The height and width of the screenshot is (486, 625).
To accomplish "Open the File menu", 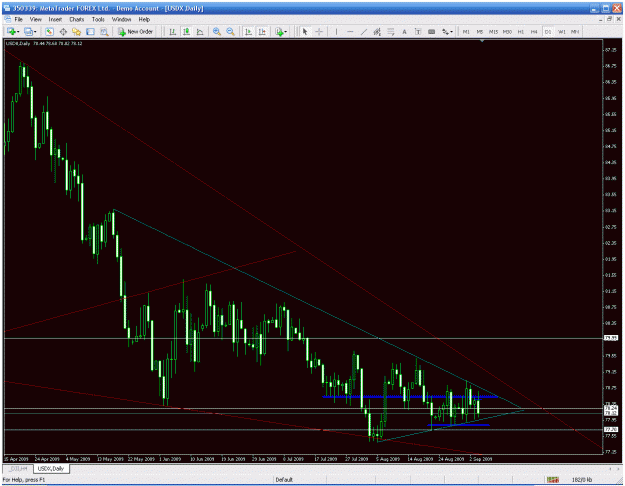I will [x=18, y=19].
